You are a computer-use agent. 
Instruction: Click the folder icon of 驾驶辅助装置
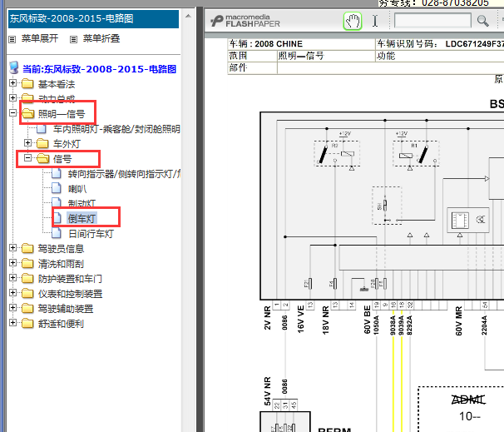tap(27, 308)
